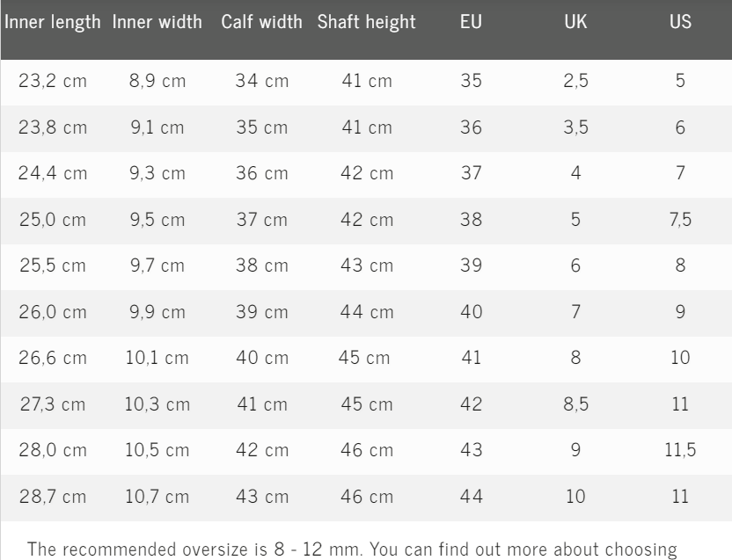Select the US size 11,5 cell
This screenshot has height=560, width=732.
coord(680,450)
